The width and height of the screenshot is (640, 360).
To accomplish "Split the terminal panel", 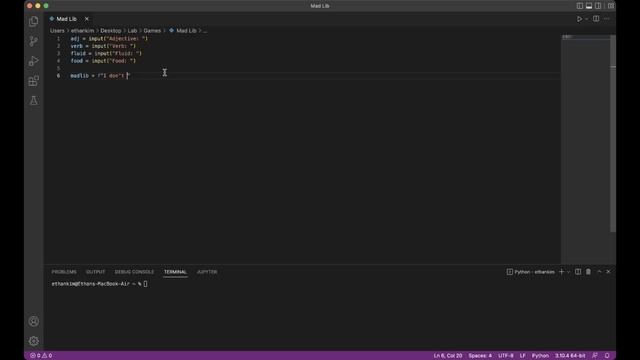I will [x=578, y=272].
